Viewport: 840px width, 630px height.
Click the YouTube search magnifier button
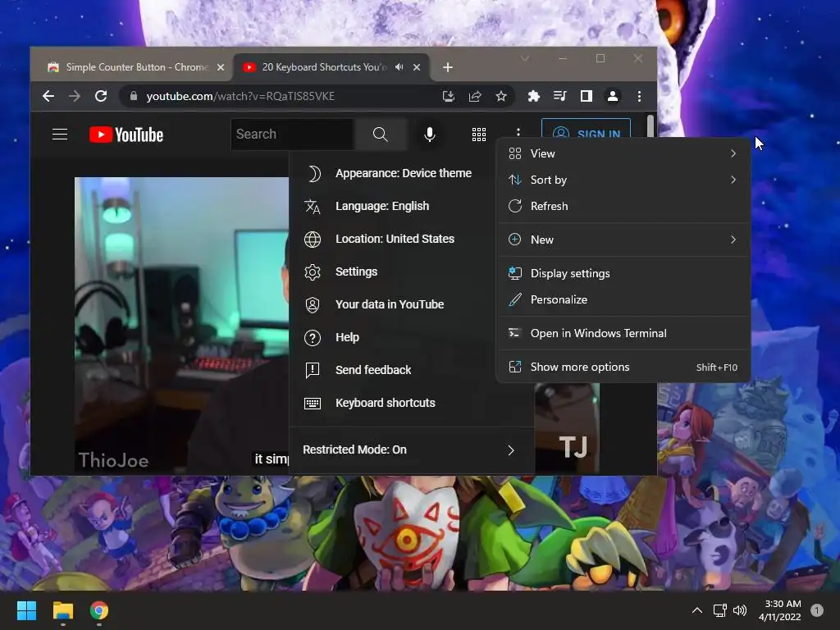pyautogui.click(x=381, y=135)
